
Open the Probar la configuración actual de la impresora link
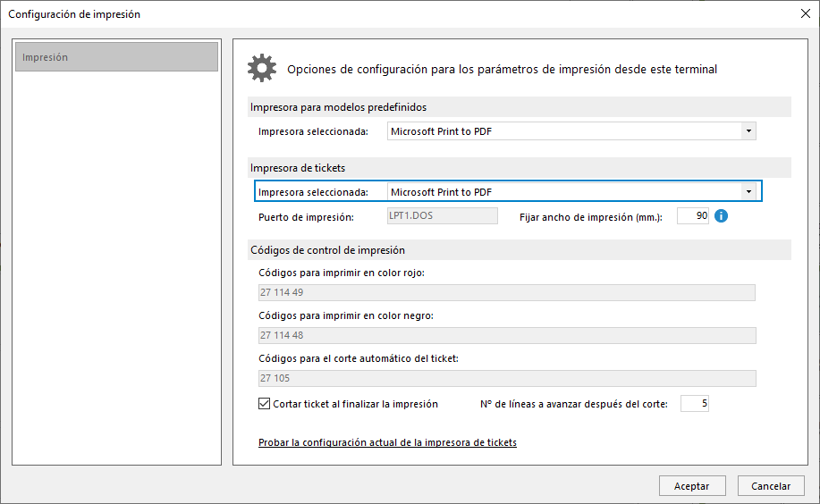pyautogui.click(x=387, y=442)
